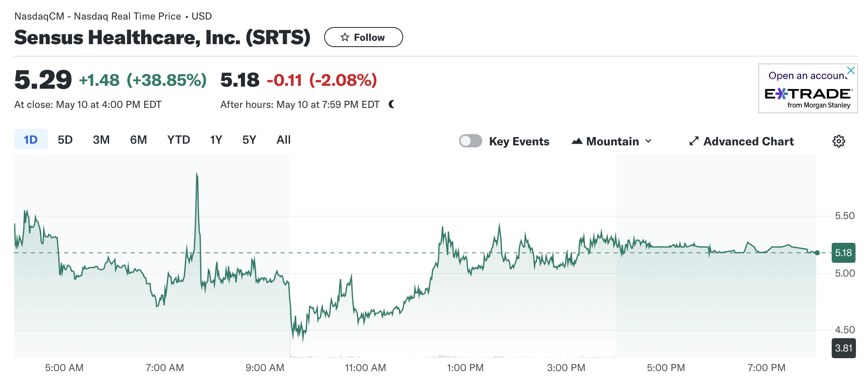Click the E*TRADE Open an account ad

point(808,88)
